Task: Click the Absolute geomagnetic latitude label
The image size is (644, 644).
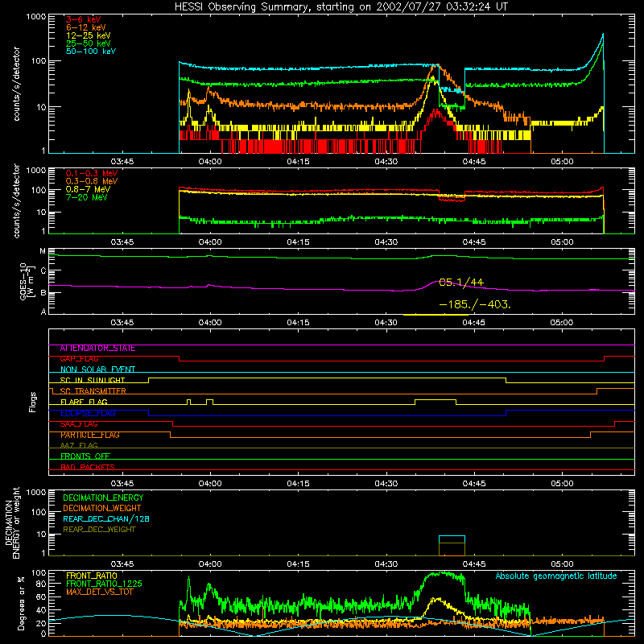Action: pyautogui.click(x=556, y=576)
